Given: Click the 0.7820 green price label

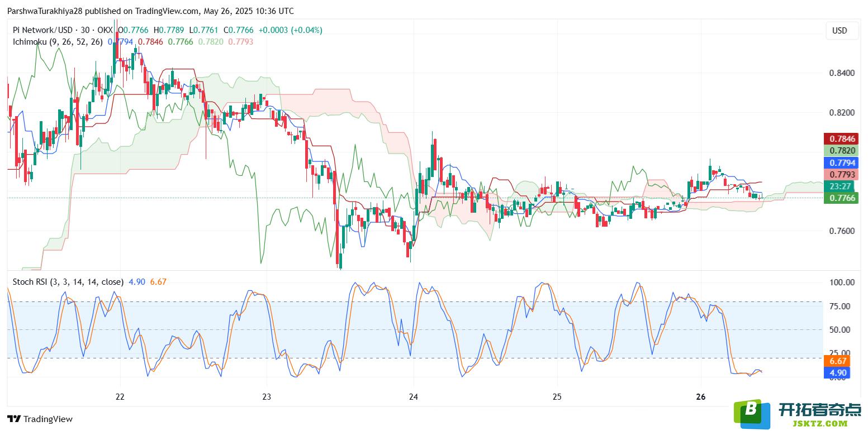Looking at the screenshot, I should [841, 151].
